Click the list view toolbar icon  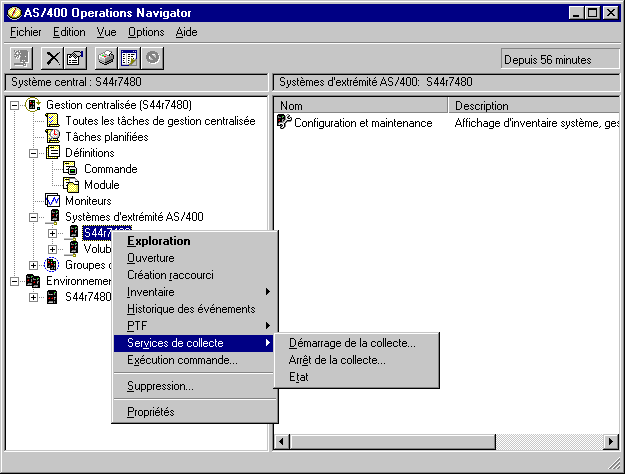pyautogui.click(x=129, y=58)
